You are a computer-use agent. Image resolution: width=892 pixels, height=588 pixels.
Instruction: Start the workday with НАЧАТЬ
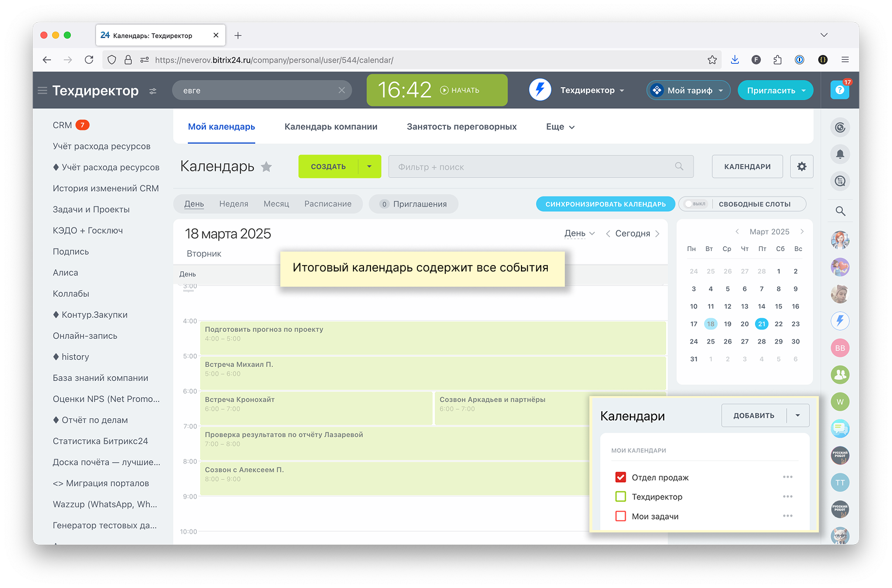pyautogui.click(x=460, y=90)
